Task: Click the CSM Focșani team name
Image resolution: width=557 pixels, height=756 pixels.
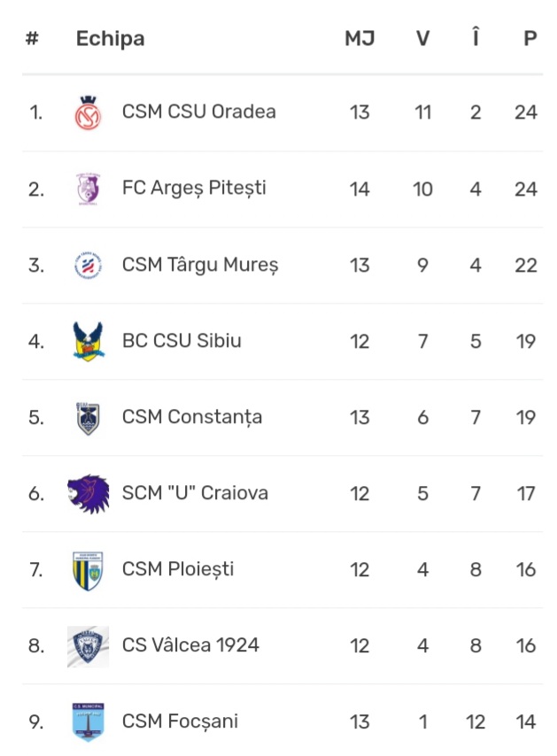Action: (x=180, y=721)
